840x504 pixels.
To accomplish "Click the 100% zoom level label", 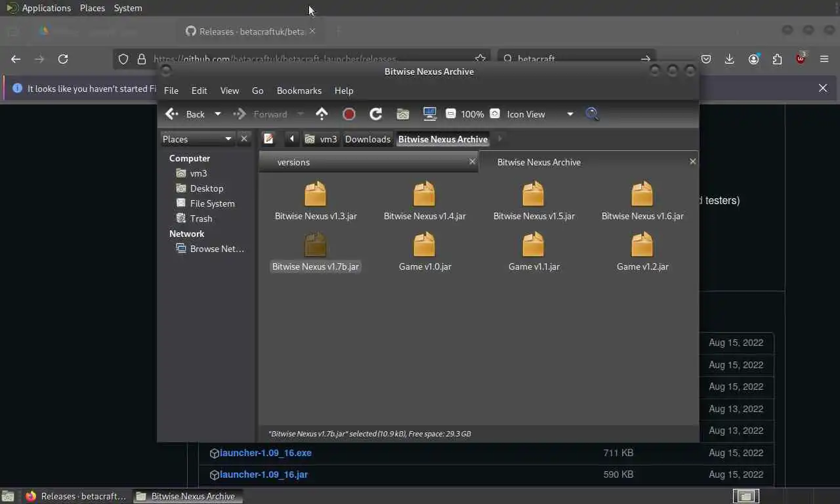I will 472,114.
